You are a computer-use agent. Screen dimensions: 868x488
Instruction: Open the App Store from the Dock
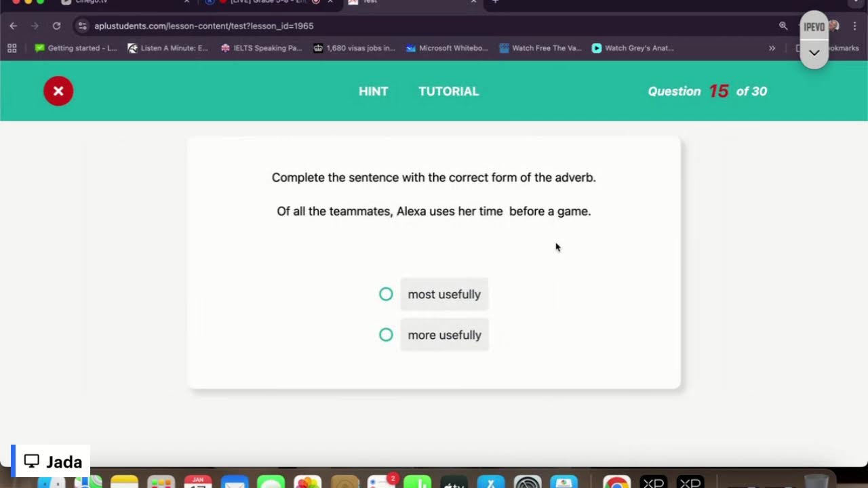491,482
